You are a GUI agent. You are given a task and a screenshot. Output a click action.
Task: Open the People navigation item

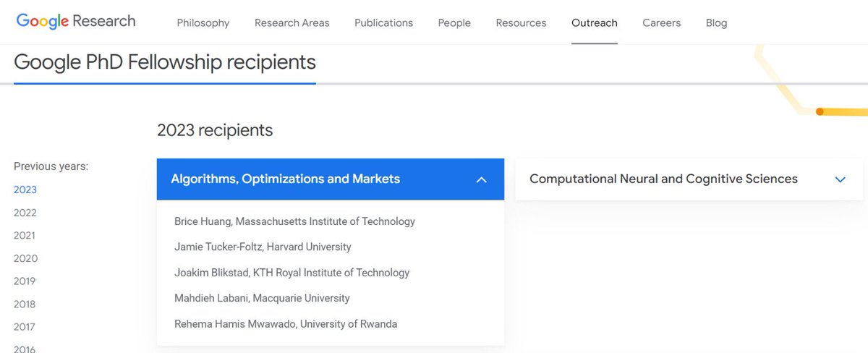click(454, 22)
